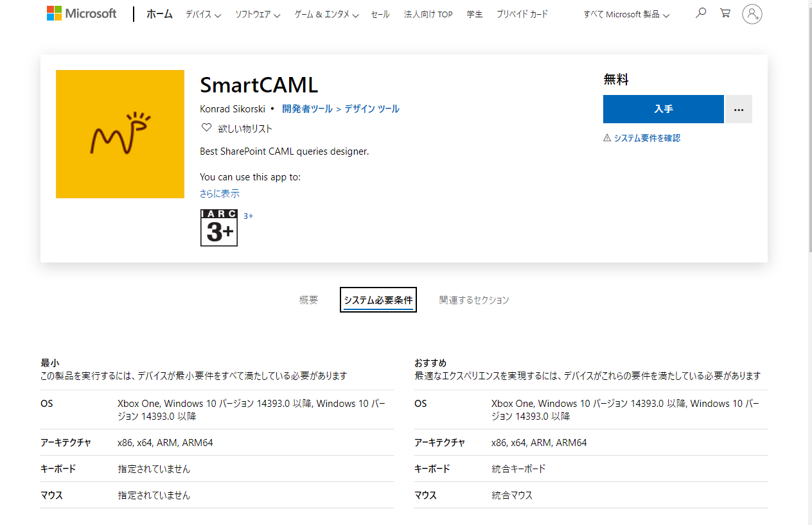This screenshot has height=525, width=812.
Task: Click the 欲しい物リスト link text
Action: 245,128
